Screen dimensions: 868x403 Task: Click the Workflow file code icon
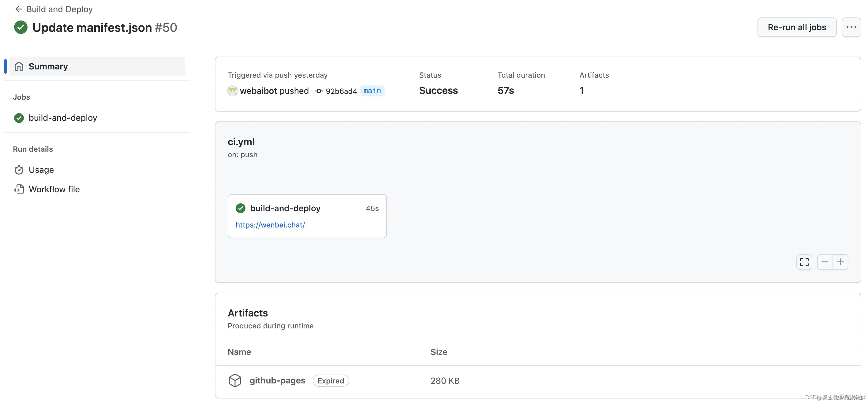19,189
